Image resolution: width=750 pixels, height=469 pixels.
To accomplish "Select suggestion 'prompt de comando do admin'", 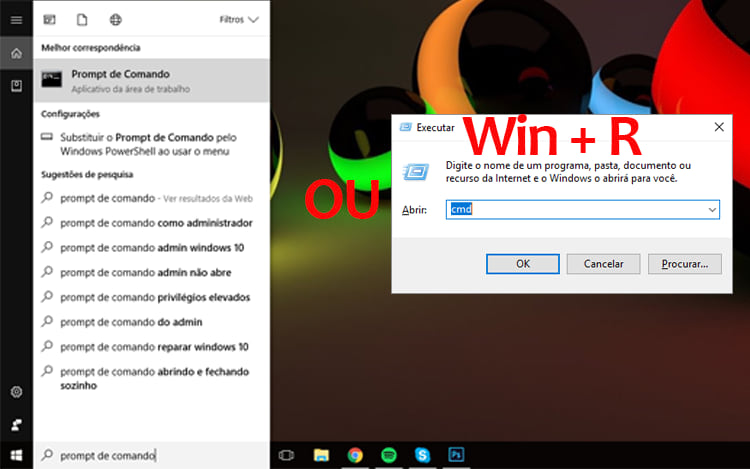I will tap(152, 322).
